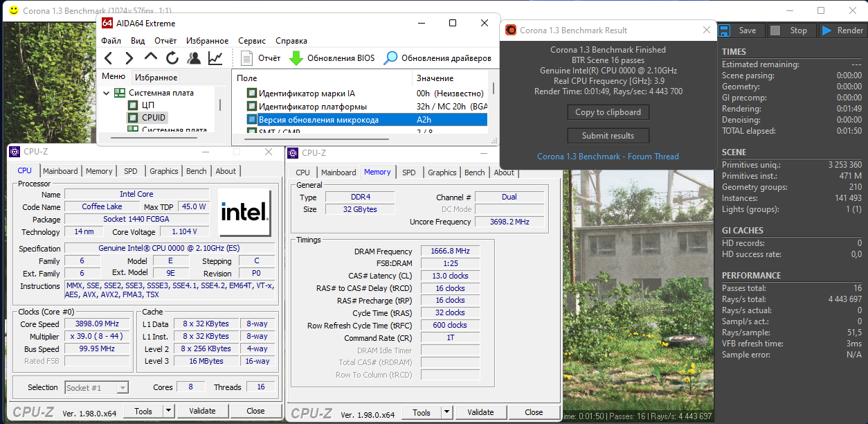
Task: Start rendering with the Corona Render button
Action: [x=842, y=30]
